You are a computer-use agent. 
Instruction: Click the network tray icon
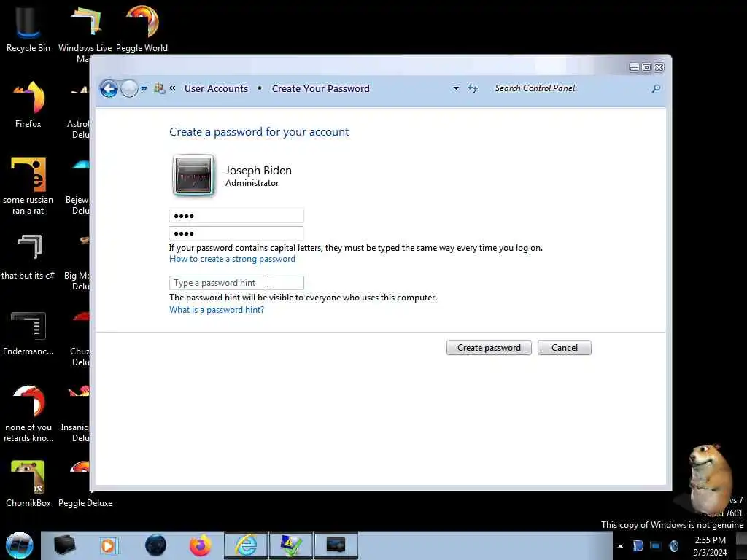(656, 545)
